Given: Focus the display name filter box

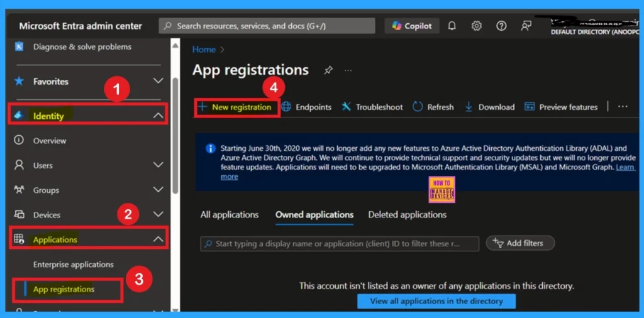Looking at the screenshot, I should pos(340,244).
